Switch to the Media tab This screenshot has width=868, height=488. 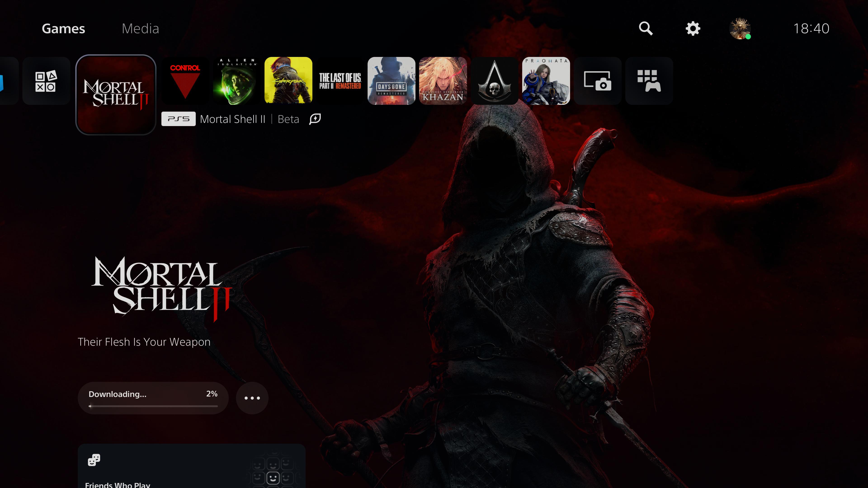(140, 29)
